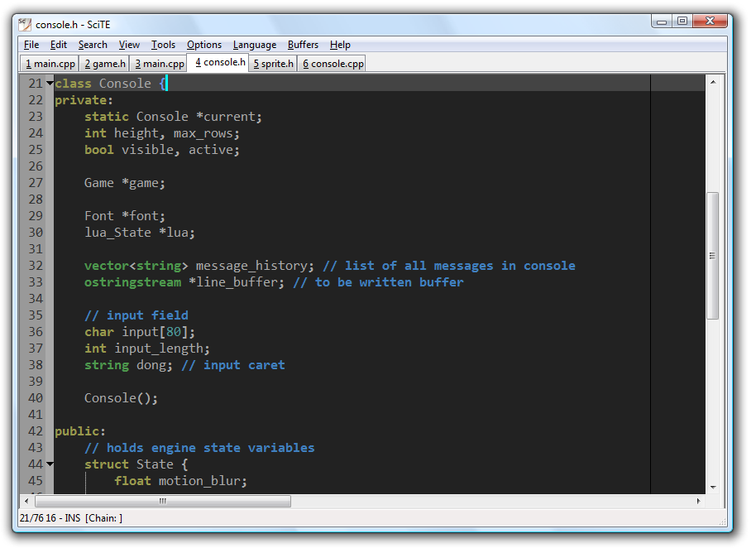This screenshot has height=553, width=756.
Task: Click on 'int height, max_rows;' line
Action: click(x=162, y=133)
